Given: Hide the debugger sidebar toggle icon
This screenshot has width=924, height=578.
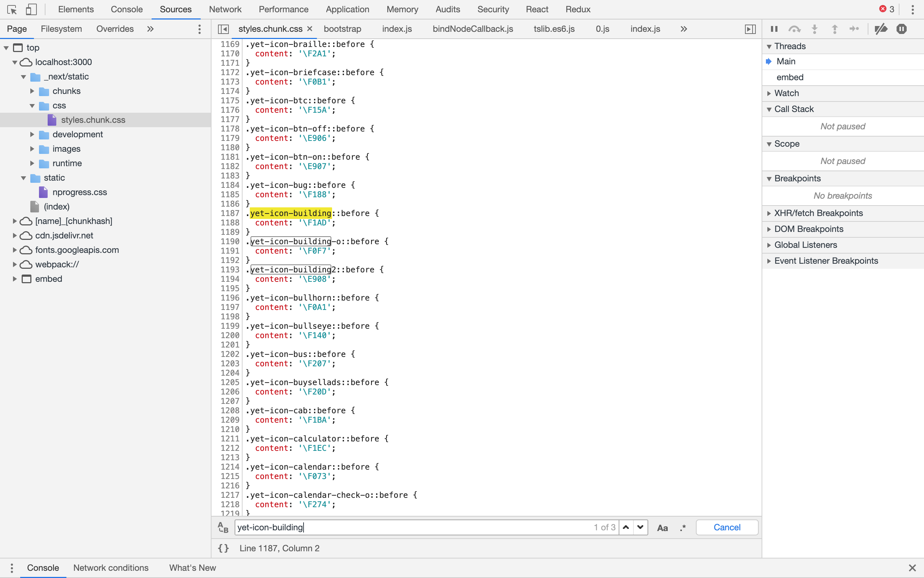Looking at the screenshot, I should 750,29.
